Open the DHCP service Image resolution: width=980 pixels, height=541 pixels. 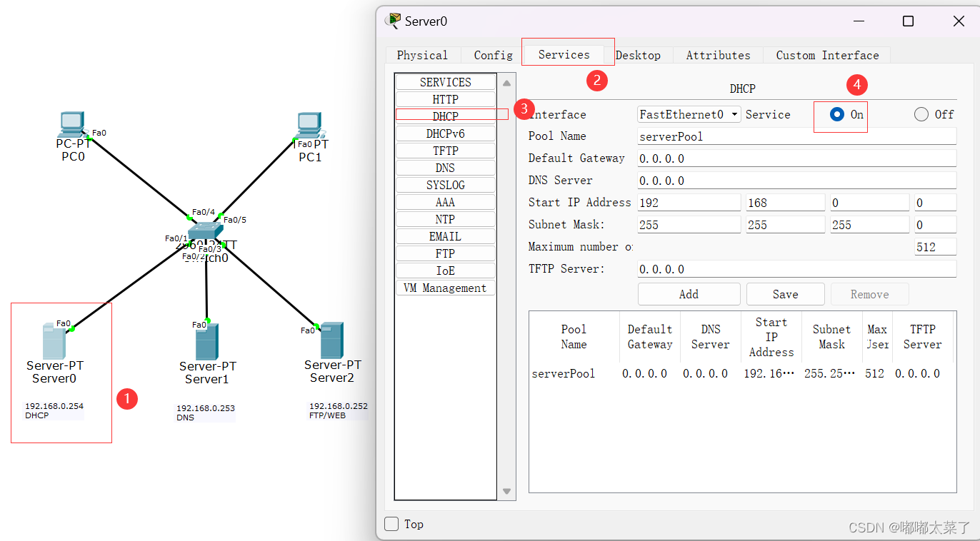(446, 116)
